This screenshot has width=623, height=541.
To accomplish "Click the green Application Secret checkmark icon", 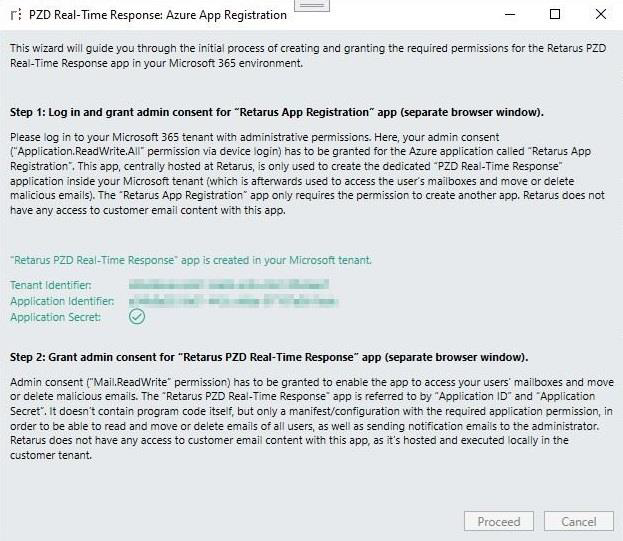I will (x=137, y=317).
